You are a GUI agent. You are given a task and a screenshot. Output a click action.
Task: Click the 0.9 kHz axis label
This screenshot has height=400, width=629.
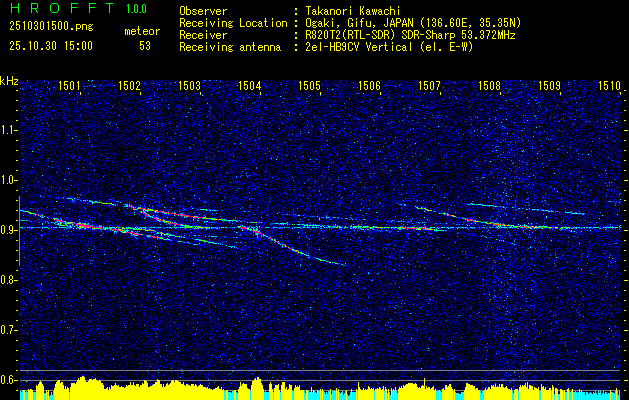click(x=8, y=230)
